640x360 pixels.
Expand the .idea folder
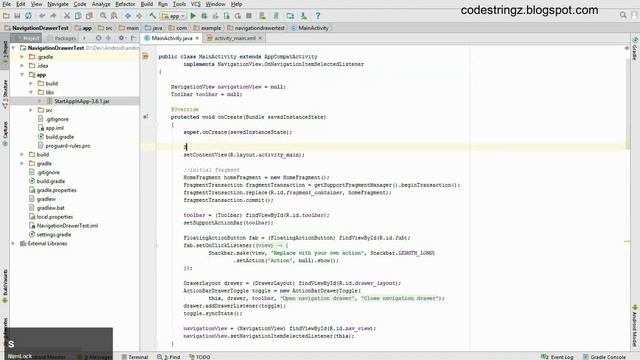[x=22, y=65]
